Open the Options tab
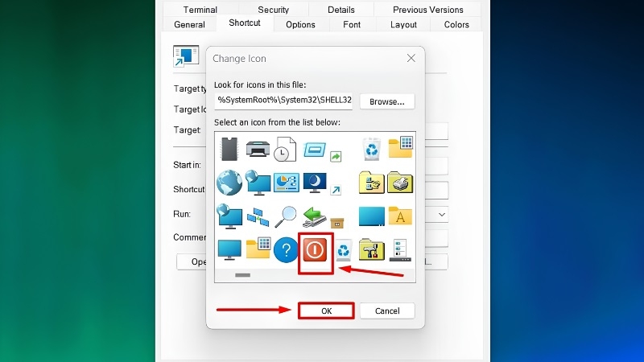The height and width of the screenshot is (362, 644). pyautogui.click(x=300, y=25)
